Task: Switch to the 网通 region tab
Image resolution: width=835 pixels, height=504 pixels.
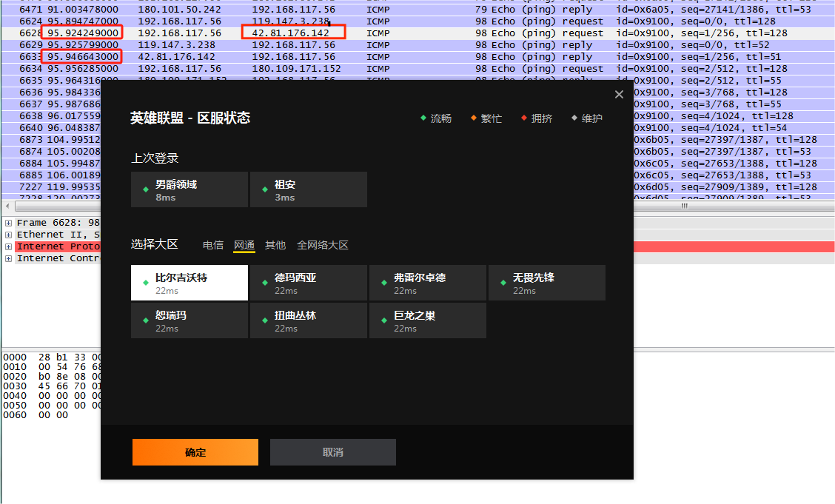Action: pyautogui.click(x=244, y=245)
